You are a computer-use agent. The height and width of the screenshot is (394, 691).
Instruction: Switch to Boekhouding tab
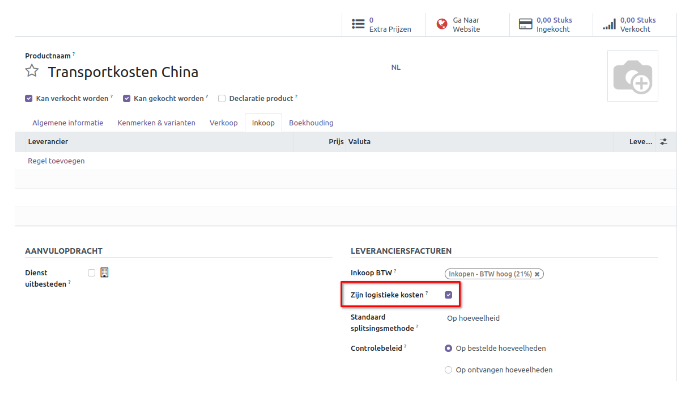(311, 123)
